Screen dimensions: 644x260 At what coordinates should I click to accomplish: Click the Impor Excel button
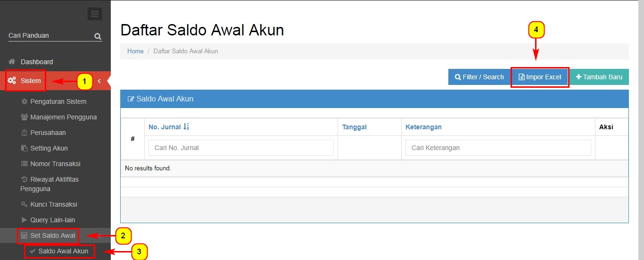pyautogui.click(x=540, y=77)
